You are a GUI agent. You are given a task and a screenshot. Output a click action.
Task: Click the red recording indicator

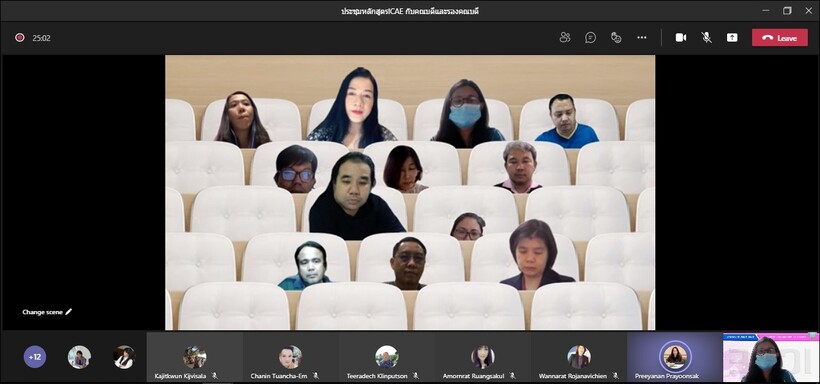pos(20,38)
